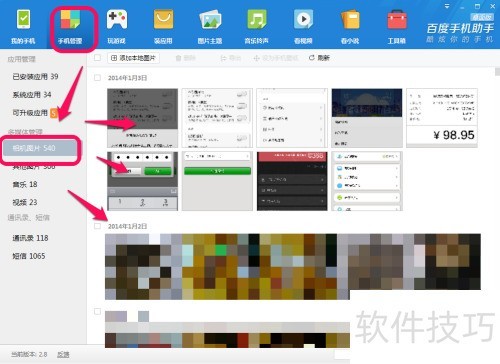Image resolution: width=500 pixels, height=364 pixels.
Task: Open the 手机管理 section
Action: (70, 27)
